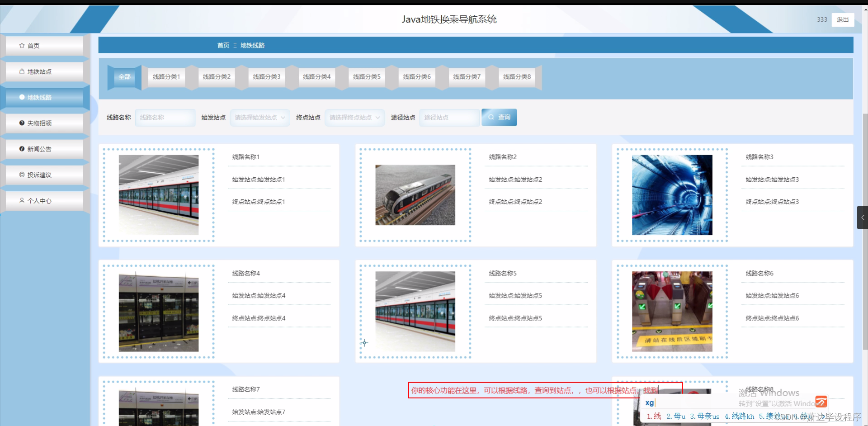The height and width of the screenshot is (426, 868).
Task: Select the 线路分类5 tab
Action: click(x=367, y=77)
